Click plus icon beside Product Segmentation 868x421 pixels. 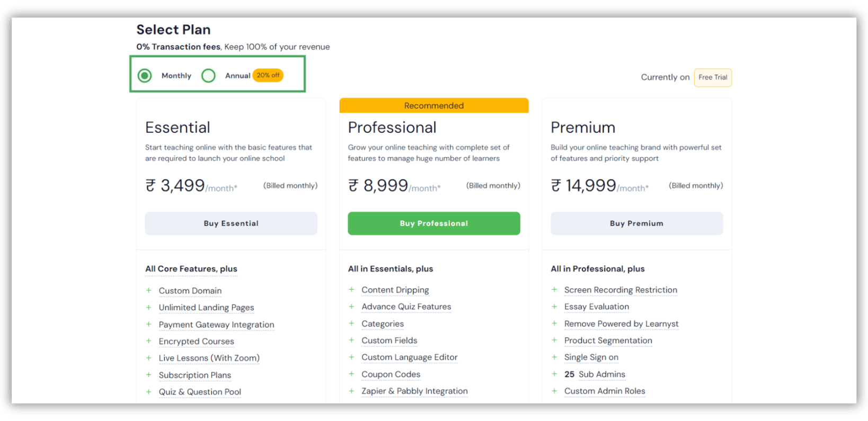coord(554,341)
